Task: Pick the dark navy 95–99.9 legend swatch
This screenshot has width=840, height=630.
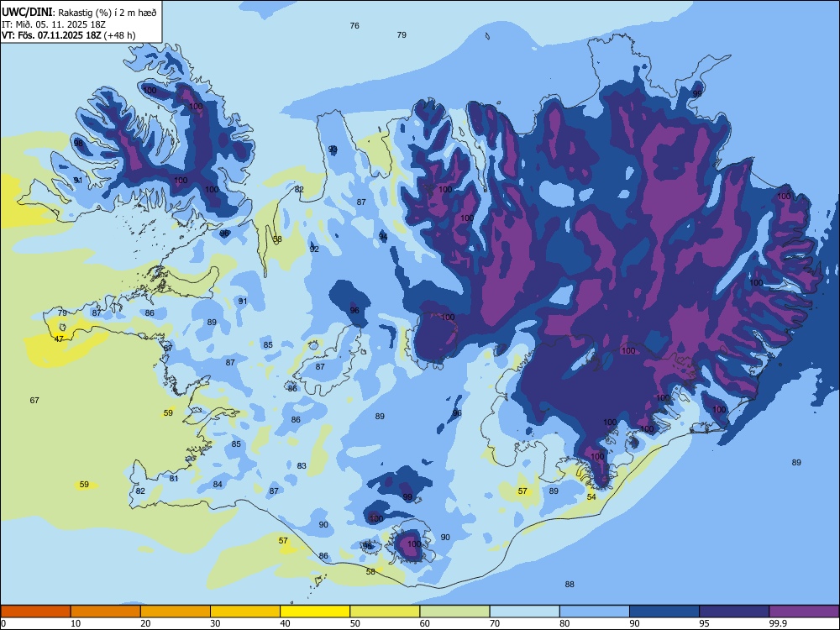Action: pyautogui.click(x=734, y=612)
